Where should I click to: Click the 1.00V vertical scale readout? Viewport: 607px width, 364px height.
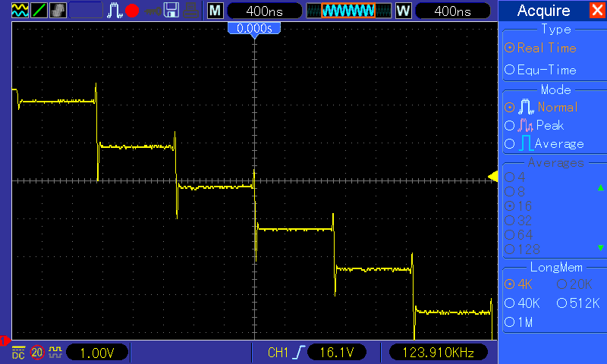97,353
